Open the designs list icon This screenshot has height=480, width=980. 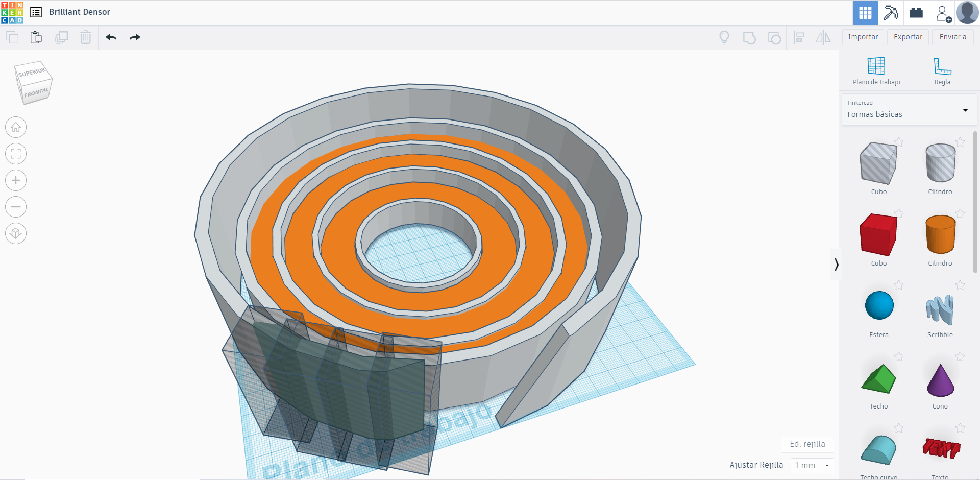pyautogui.click(x=36, y=12)
